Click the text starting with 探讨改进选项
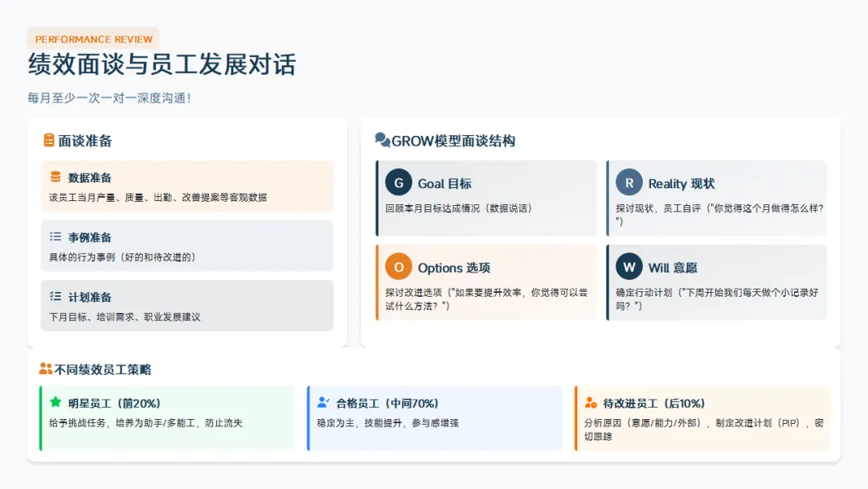Image resolution: width=868 pixels, height=489 pixels. click(486, 299)
